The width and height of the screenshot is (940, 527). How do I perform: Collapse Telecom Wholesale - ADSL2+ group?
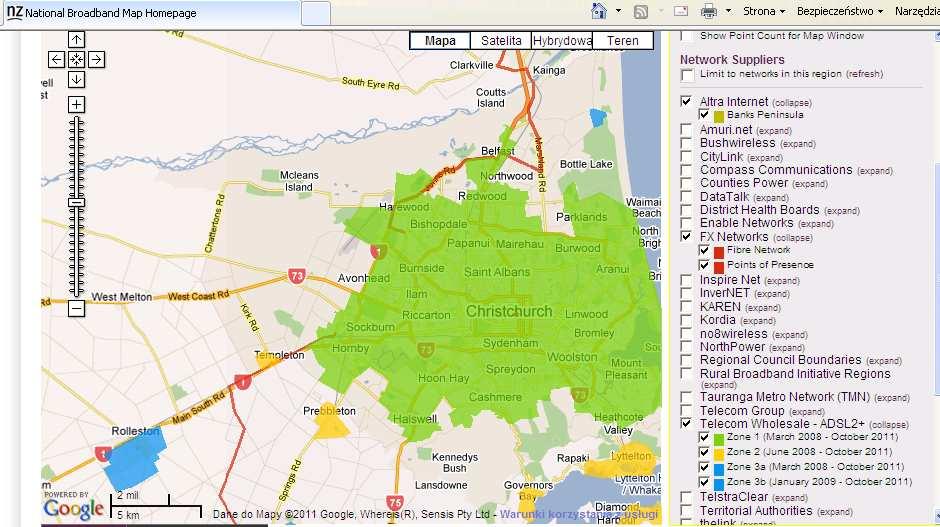pos(888,425)
